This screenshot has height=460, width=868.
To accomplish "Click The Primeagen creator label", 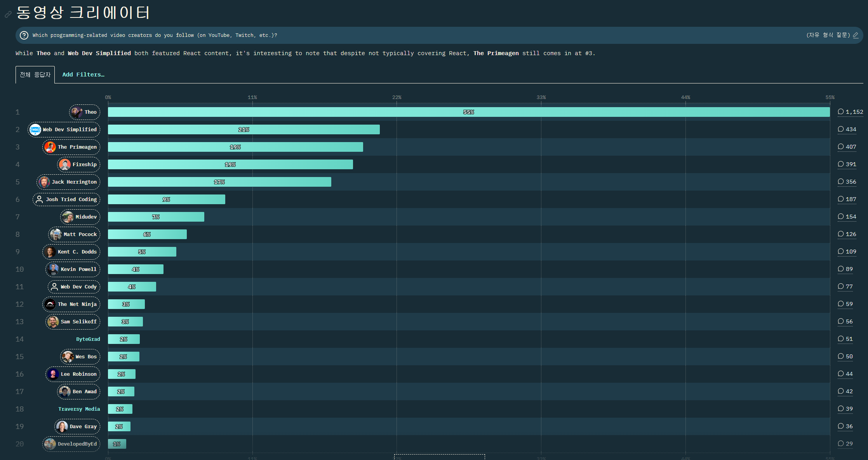I will tap(77, 147).
